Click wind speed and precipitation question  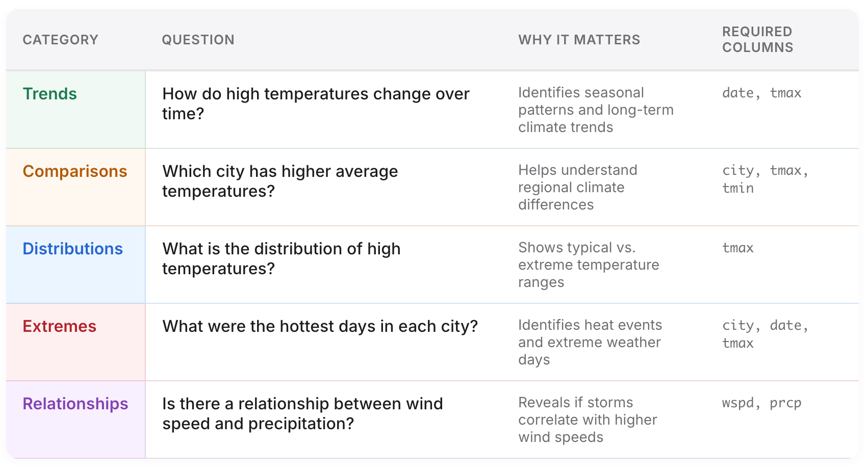tap(302, 413)
